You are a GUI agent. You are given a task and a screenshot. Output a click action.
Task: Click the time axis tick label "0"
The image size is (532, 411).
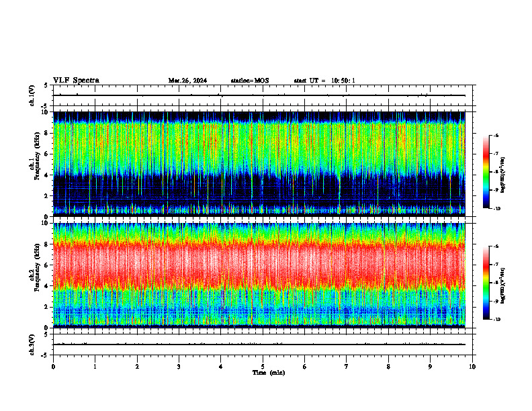53,367
